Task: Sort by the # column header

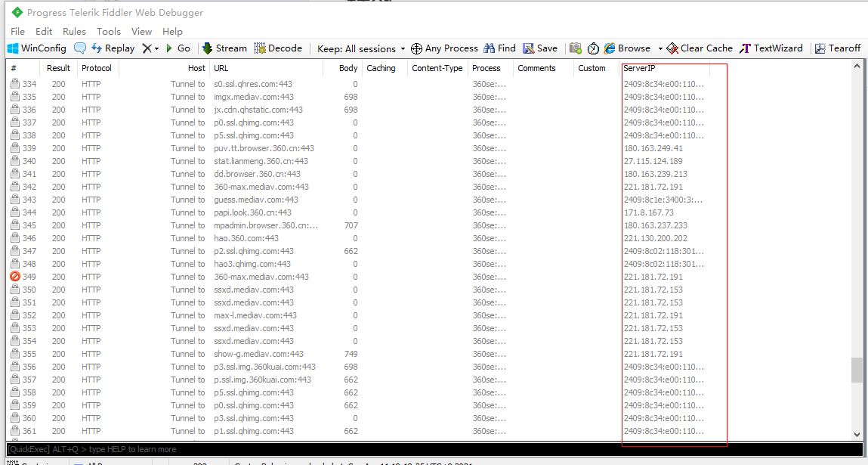Action: 23,68
